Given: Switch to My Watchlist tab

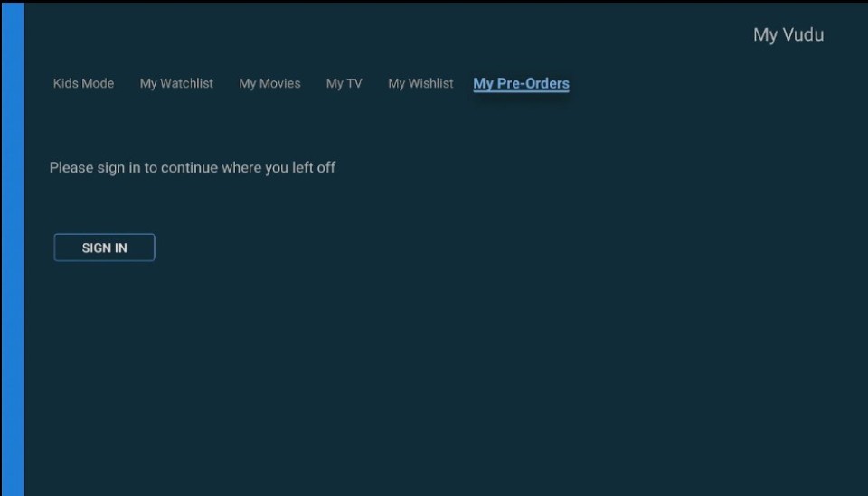Looking at the screenshot, I should (176, 83).
